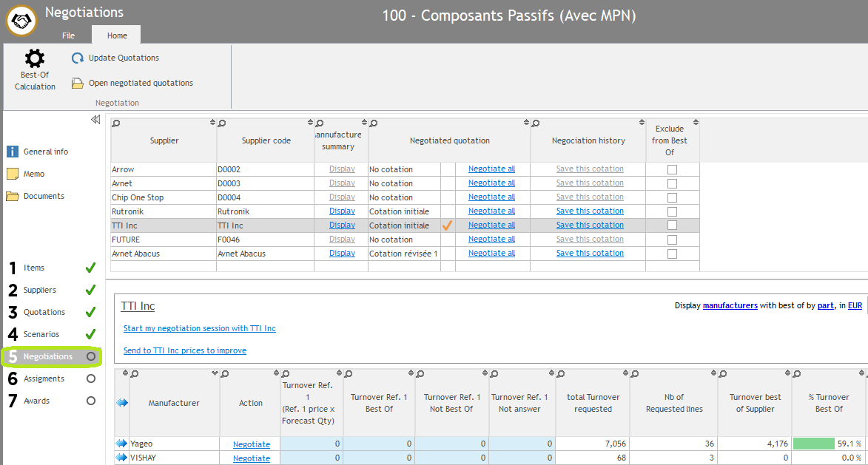Enable Exclude from Best Of for Avnet Abacus
This screenshot has height=465, width=868.
672,254
